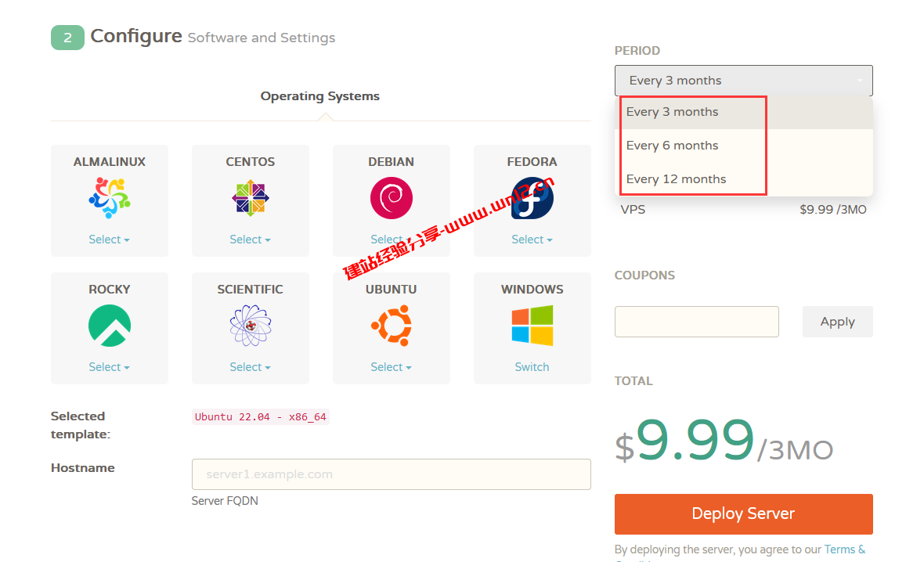Pick the Every 12 months option

pyautogui.click(x=676, y=179)
